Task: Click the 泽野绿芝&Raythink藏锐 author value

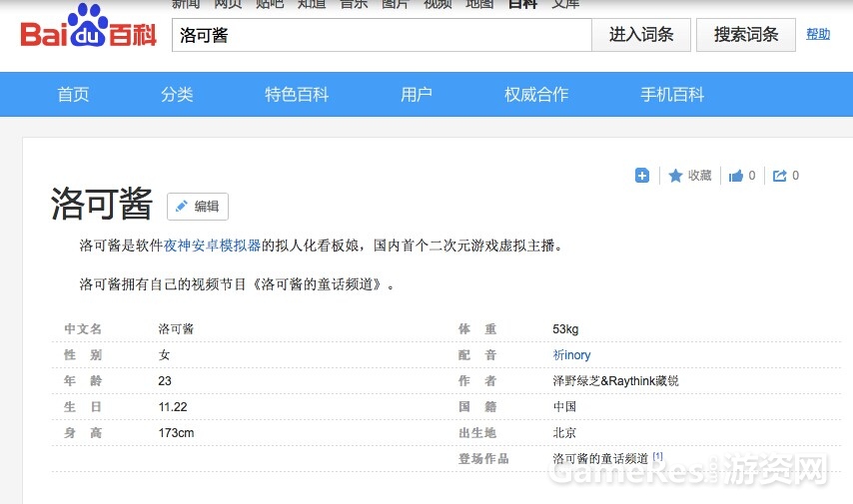Action: [x=616, y=380]
